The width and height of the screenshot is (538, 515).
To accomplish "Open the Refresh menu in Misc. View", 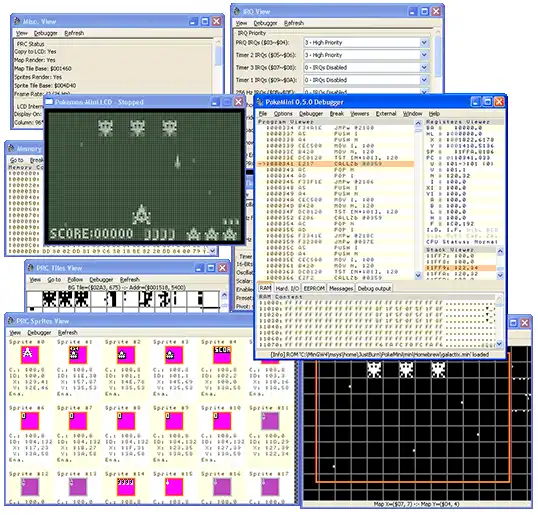I will coord(74,33).
